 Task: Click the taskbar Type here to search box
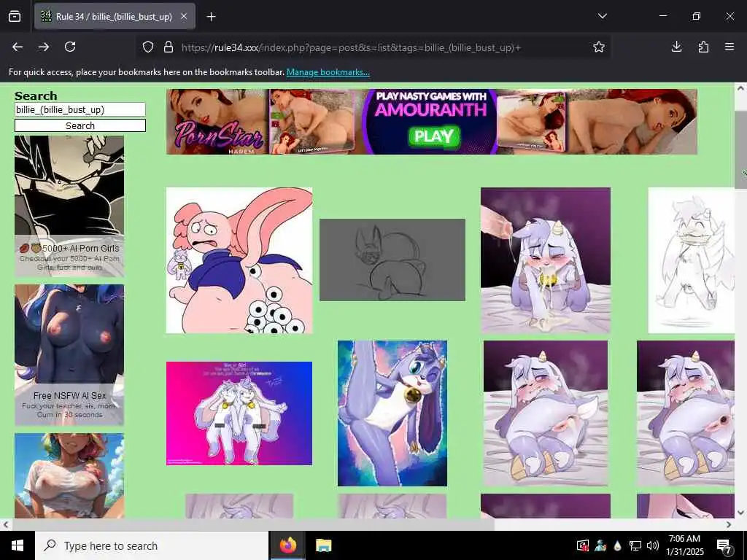(x=152, y=545)
